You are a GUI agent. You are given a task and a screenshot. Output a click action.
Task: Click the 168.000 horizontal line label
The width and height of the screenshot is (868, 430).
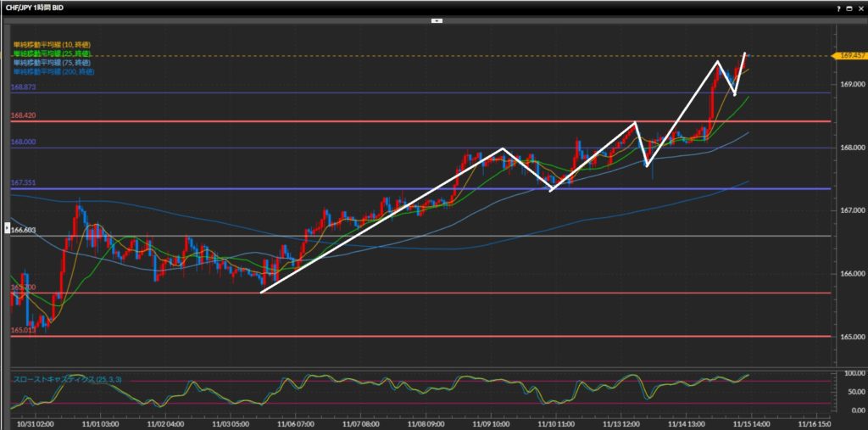coord(23,142)
